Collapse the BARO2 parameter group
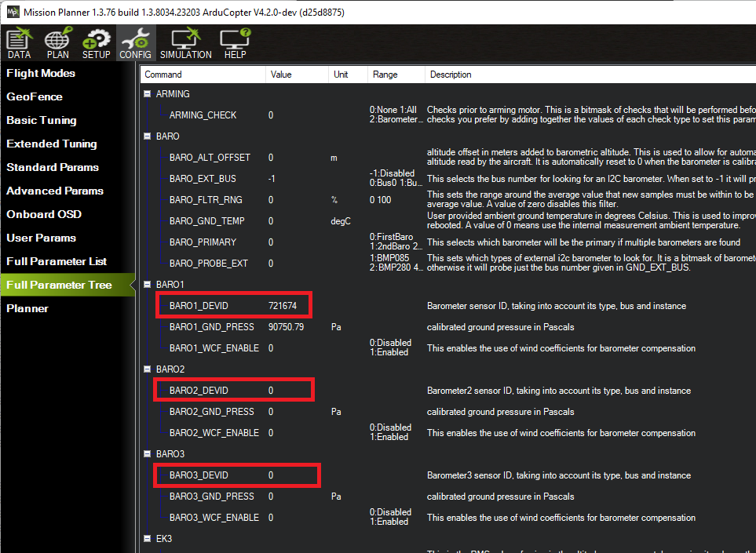This screenshot has width=756, height=553. [148, 369]
